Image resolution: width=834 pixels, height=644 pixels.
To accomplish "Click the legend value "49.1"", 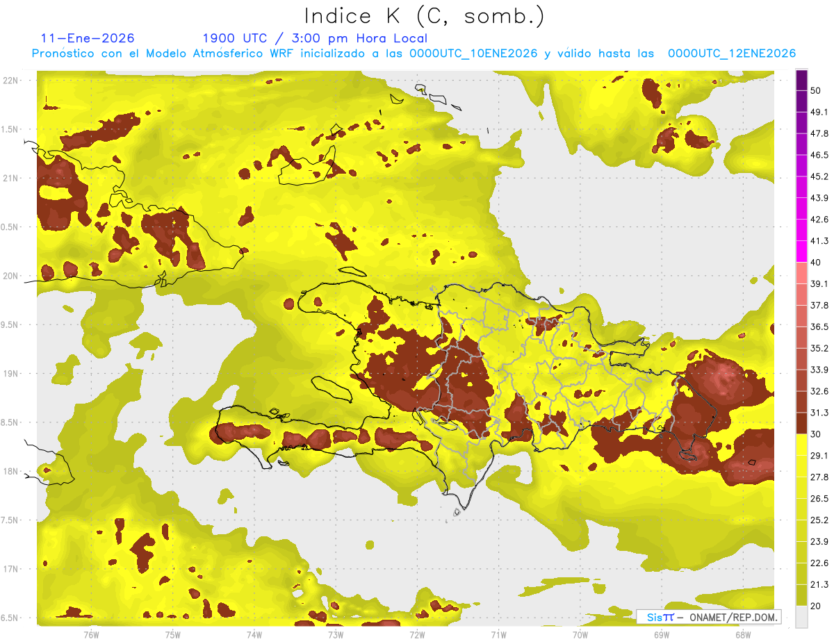I will [819, 112].
